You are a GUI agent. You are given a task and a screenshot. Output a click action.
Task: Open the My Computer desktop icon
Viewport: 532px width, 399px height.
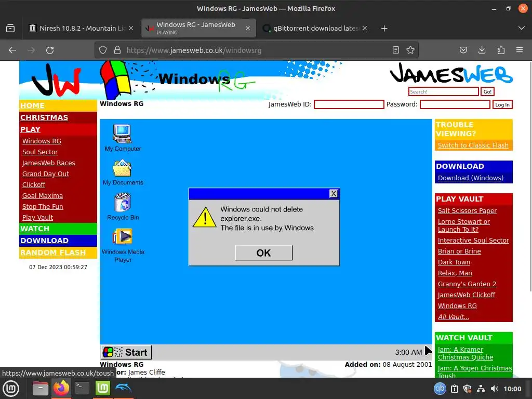click(123, 134)
